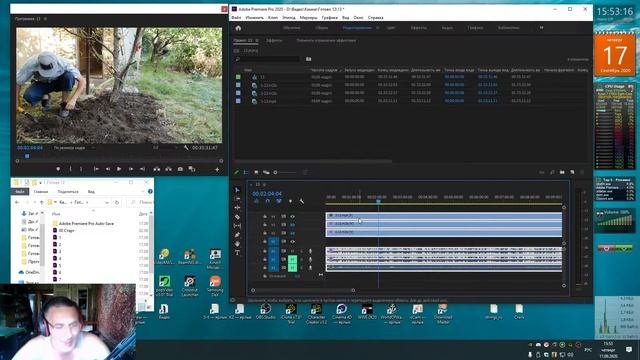Click Explorer back arrow
This screenshot has width=640, height=360.
click(17, 202)
